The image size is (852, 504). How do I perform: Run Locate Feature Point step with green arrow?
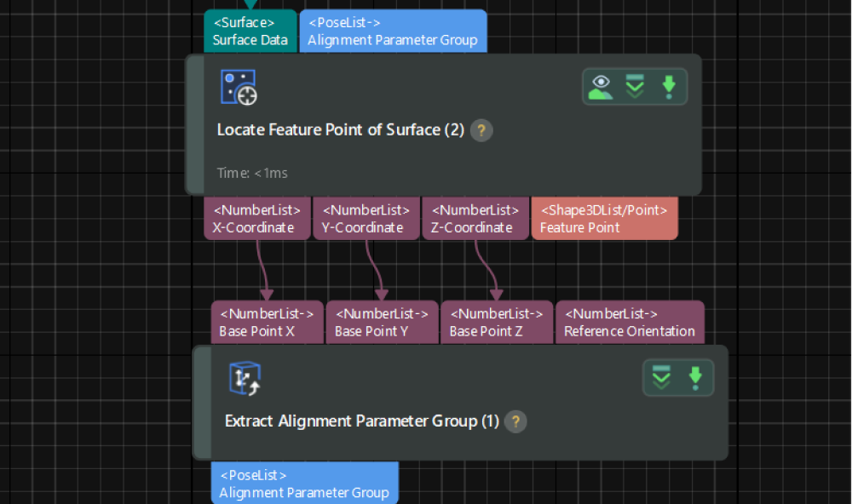669,87
